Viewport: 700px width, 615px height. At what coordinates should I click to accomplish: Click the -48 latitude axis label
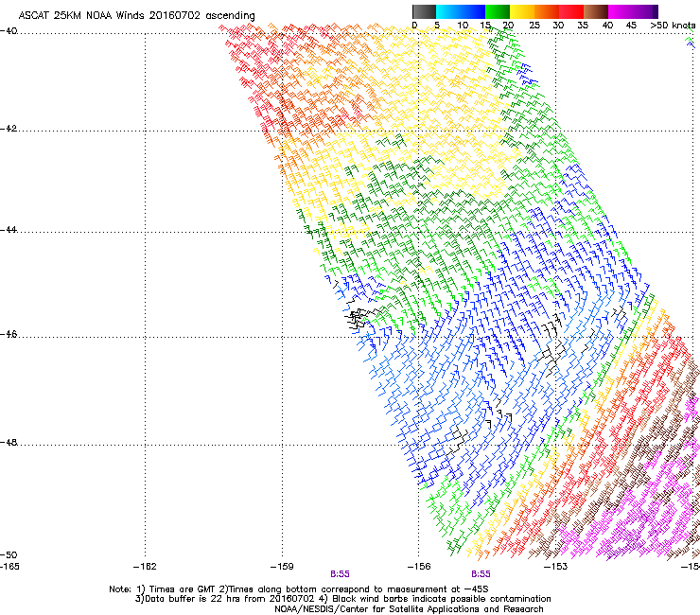tap(9, 442)
